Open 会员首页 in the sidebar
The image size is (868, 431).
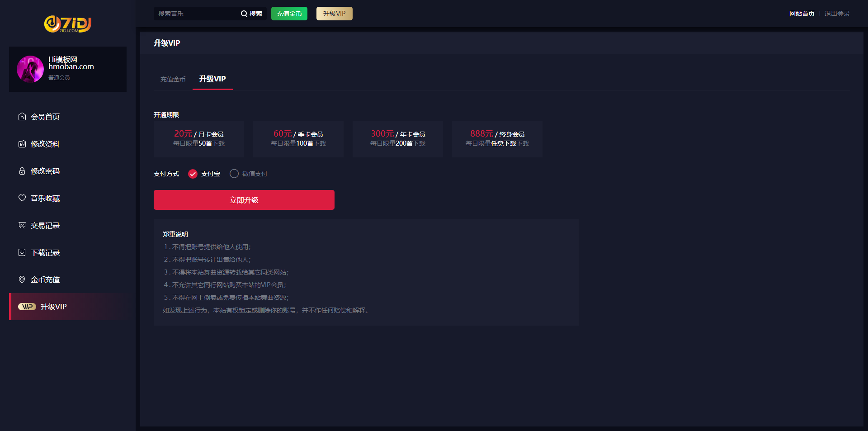(x=68, y=117)
